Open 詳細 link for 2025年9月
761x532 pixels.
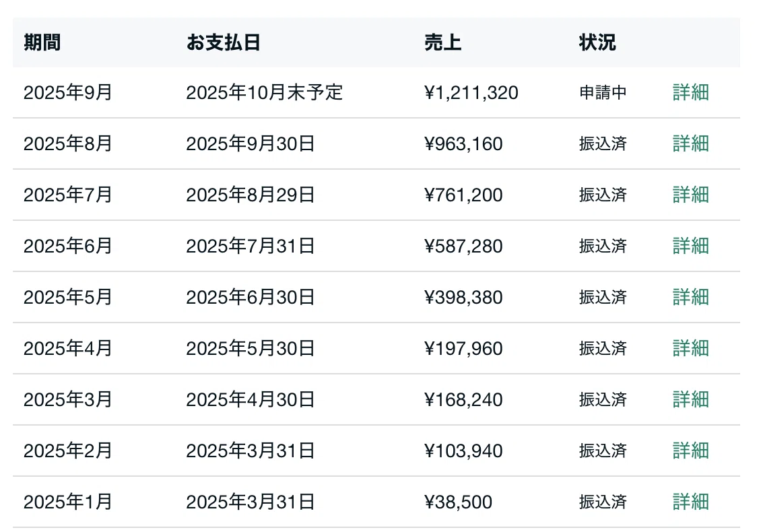[691, 92]
